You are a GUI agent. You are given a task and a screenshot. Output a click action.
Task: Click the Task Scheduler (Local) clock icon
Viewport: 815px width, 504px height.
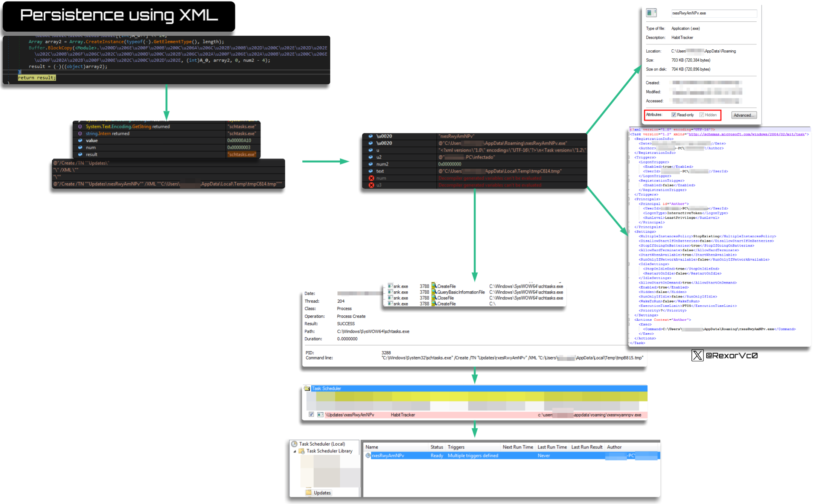[x=294, y=444]
